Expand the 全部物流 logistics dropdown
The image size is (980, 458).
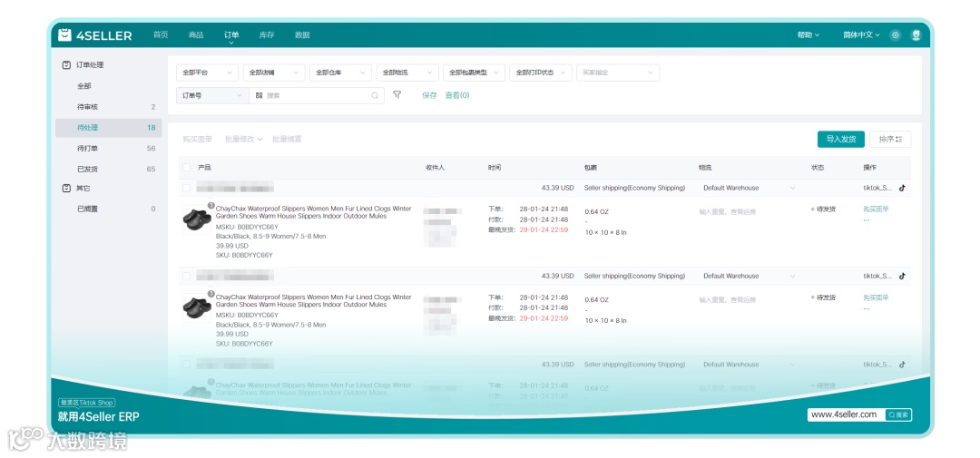(x=407, y=73)
